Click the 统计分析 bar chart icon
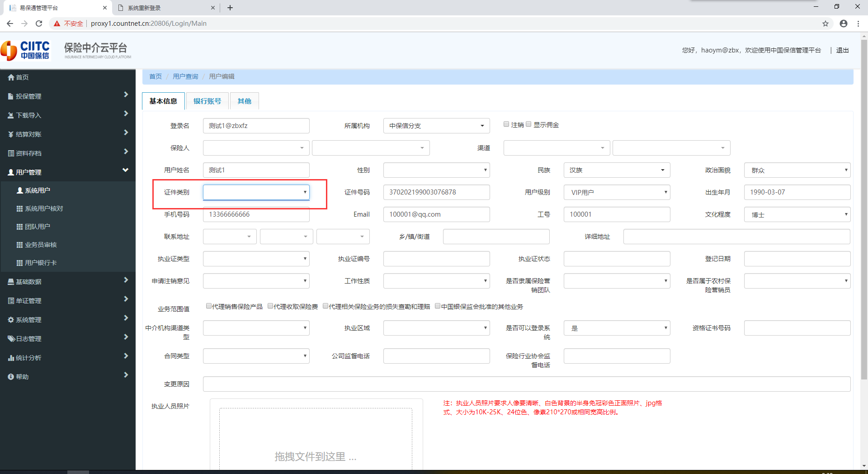 point(11,358)
